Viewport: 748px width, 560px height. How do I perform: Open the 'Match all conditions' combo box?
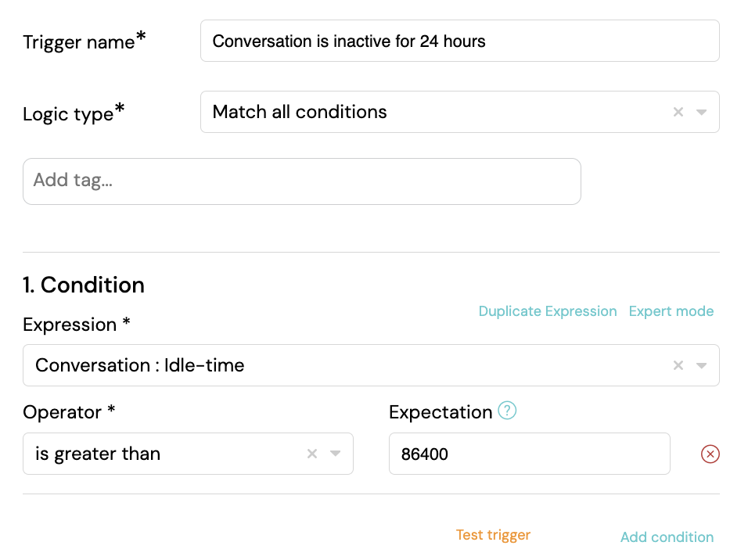[x=460, y=112]
